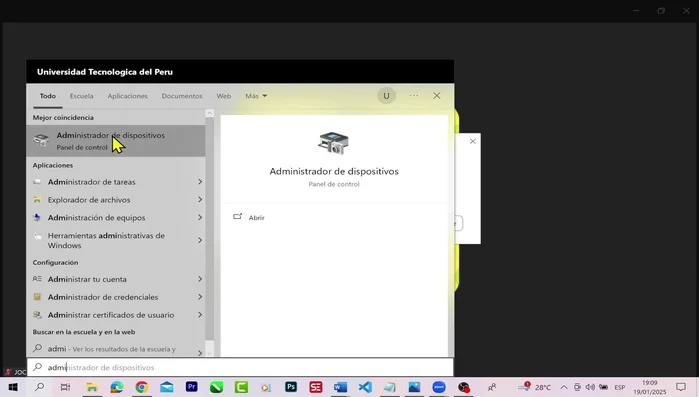Launch Microsoft Edge from the taskbar
This screenshot has height=397, width=699.
pyautogui.click(x=117, y=387)
